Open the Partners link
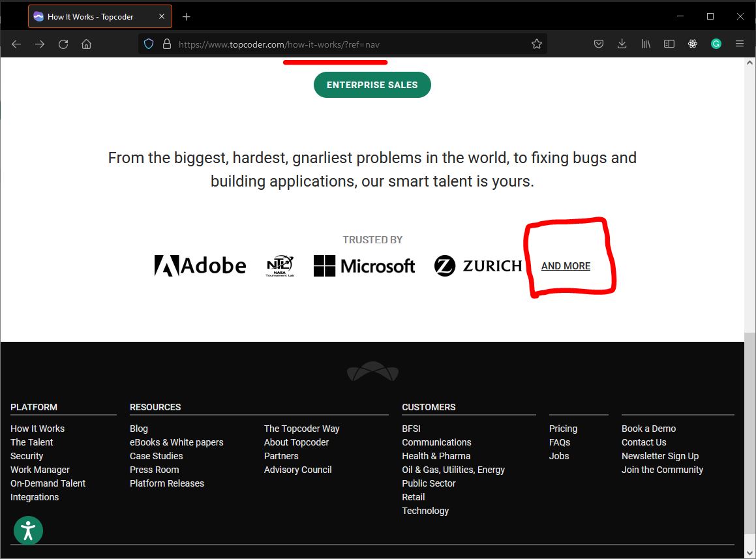The height and width of the screenshot is (559, 756). click(x=281, y=456)
